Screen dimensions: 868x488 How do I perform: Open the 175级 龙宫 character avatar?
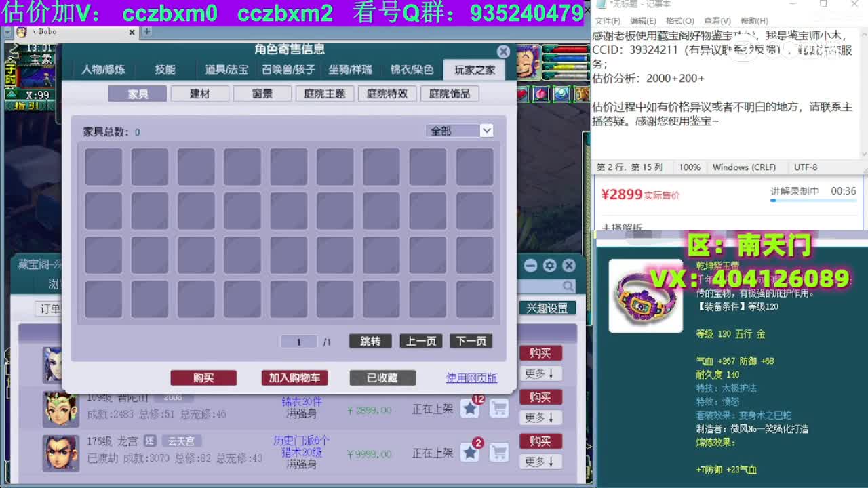(60, 453)
